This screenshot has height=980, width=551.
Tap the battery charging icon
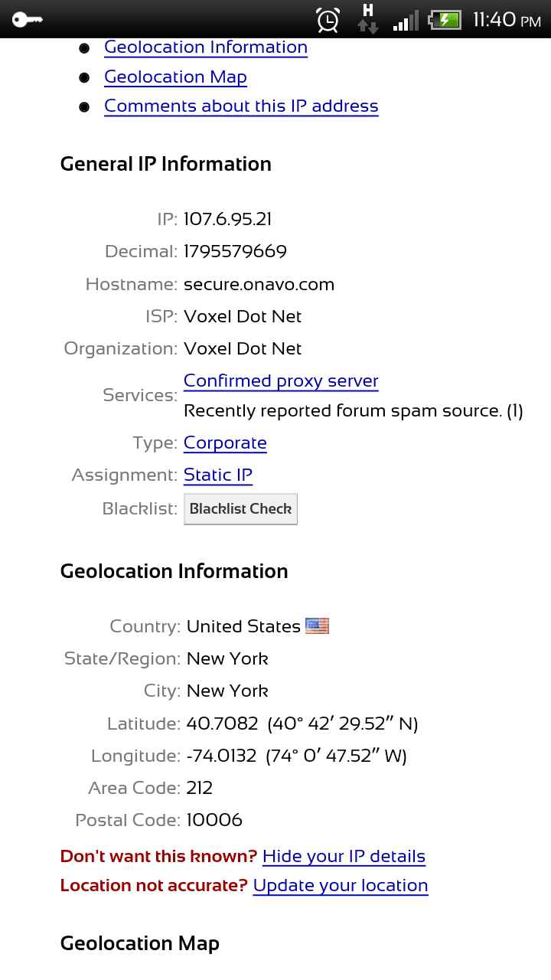click(445, 20)
